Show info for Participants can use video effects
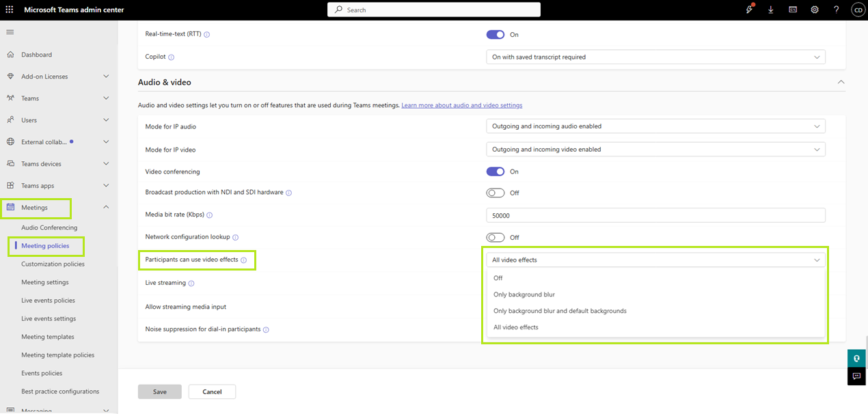 click(x=243, y=260)
